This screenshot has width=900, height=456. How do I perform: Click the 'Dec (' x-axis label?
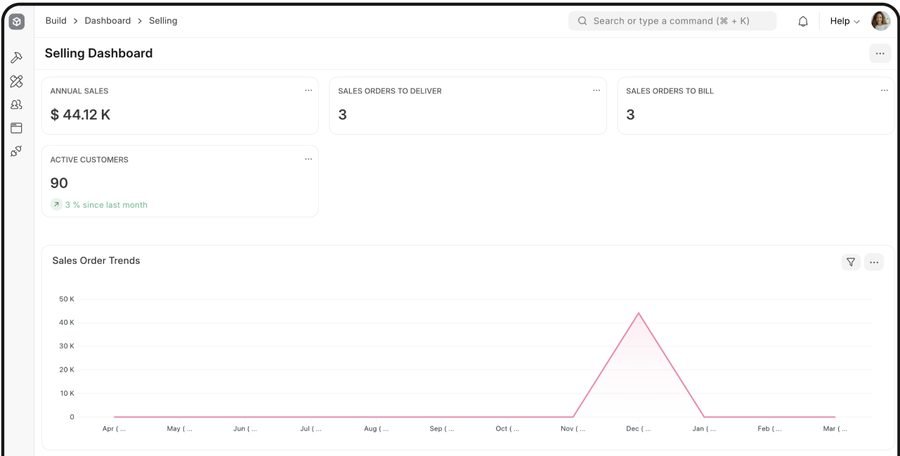pos(638,429)
